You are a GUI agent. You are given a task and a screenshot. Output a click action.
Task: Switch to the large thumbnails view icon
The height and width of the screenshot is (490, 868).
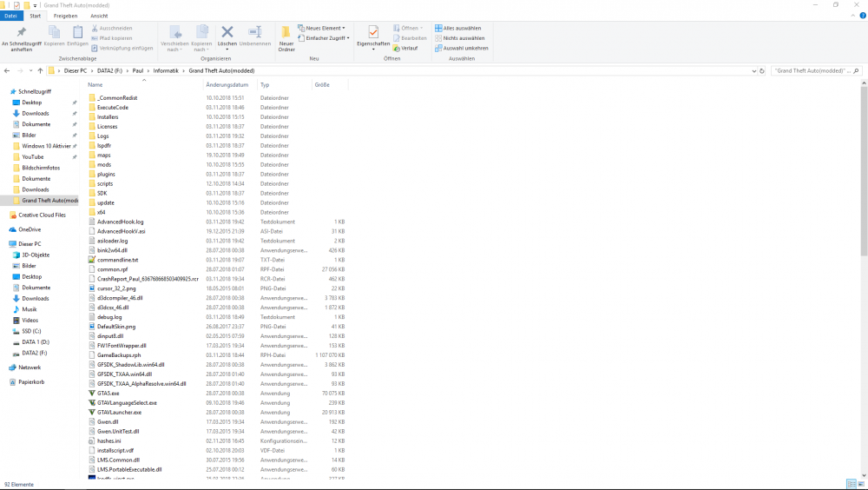pyautogui.click(x=861, y=485)
